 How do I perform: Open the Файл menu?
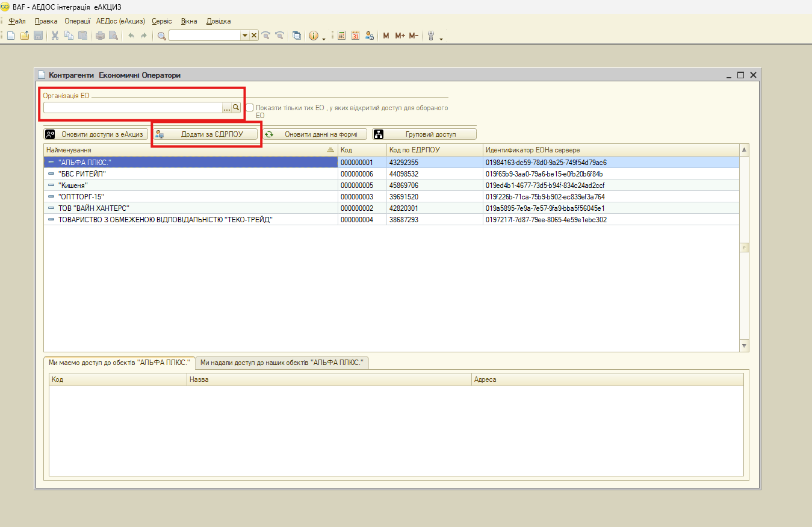tap(17, 21)
